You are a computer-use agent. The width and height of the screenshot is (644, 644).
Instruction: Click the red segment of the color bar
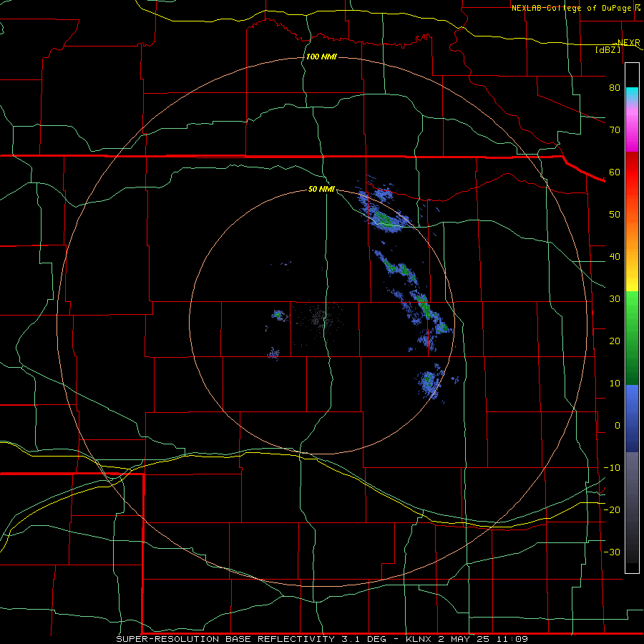(632, 172)
